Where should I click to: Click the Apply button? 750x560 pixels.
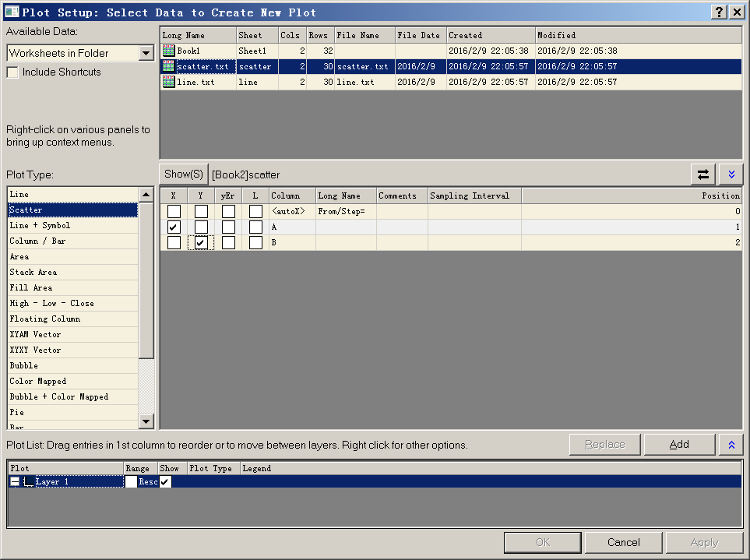point(704,542)
